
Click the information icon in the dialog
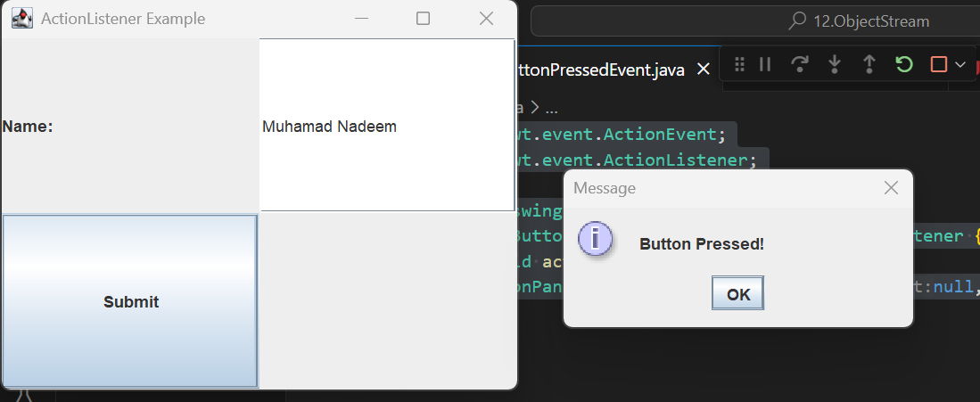click(595, 238)
